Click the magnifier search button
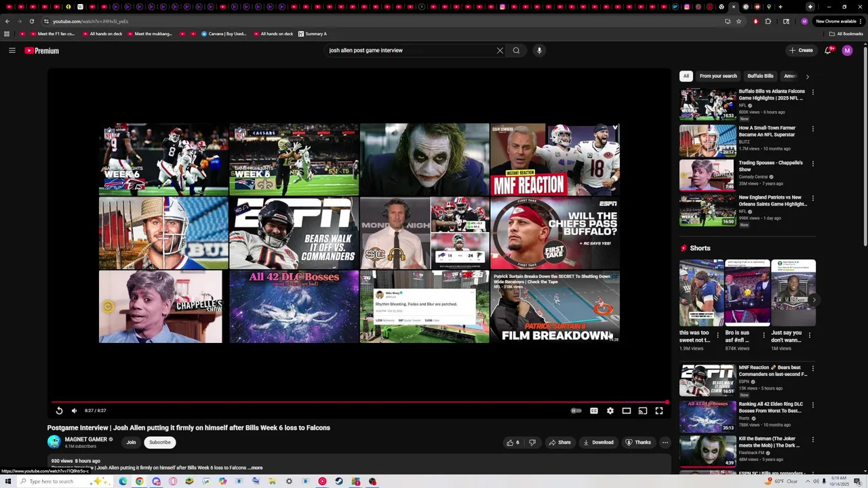868x488 pixels. pyautogui.click(x=516, y=50)
